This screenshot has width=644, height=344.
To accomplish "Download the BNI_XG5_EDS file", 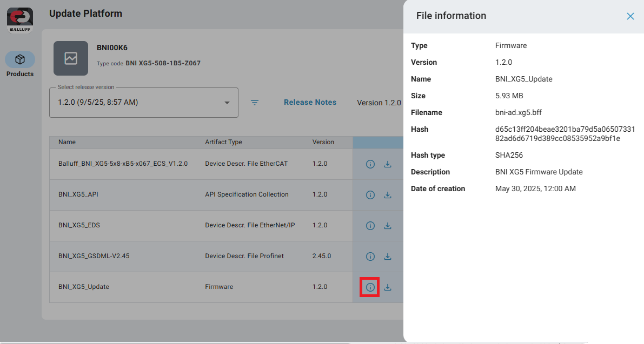I will [x=388, y=226].
